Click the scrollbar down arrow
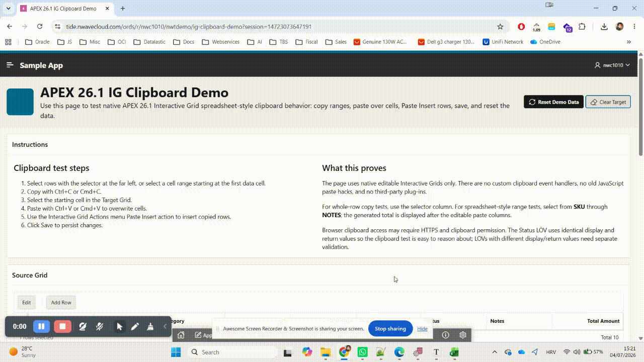The width and height of the screenshot is (644, 362). (x=640, y=338)
